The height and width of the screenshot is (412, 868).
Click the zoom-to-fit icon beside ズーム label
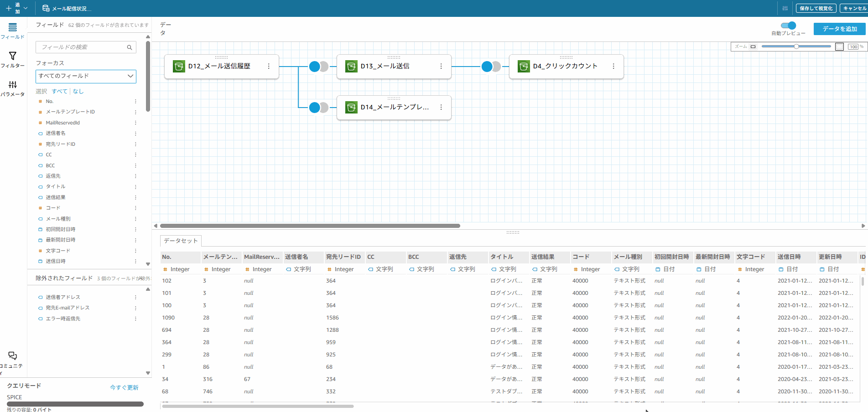pos(753,46)
